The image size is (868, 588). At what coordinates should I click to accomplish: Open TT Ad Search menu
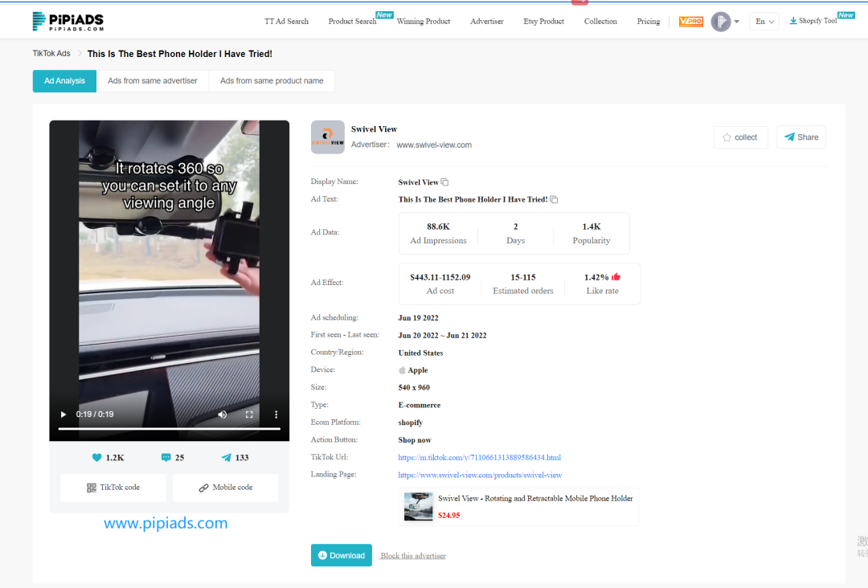point(286,22)
